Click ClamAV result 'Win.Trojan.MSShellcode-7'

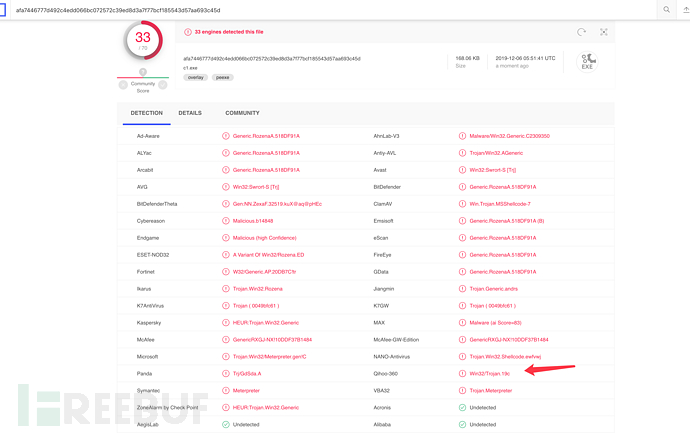(x=500, y=204)
